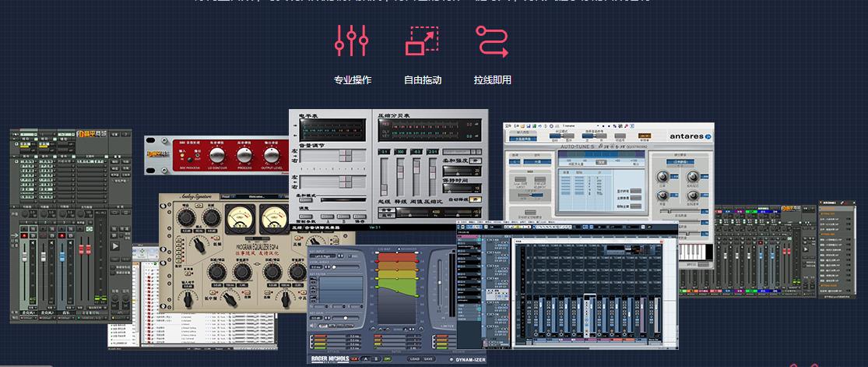The width and height of the screenshot is (868, 367).
Task: Click the red zone band in Dynam-izer
Action: click(x=395, y=258)
